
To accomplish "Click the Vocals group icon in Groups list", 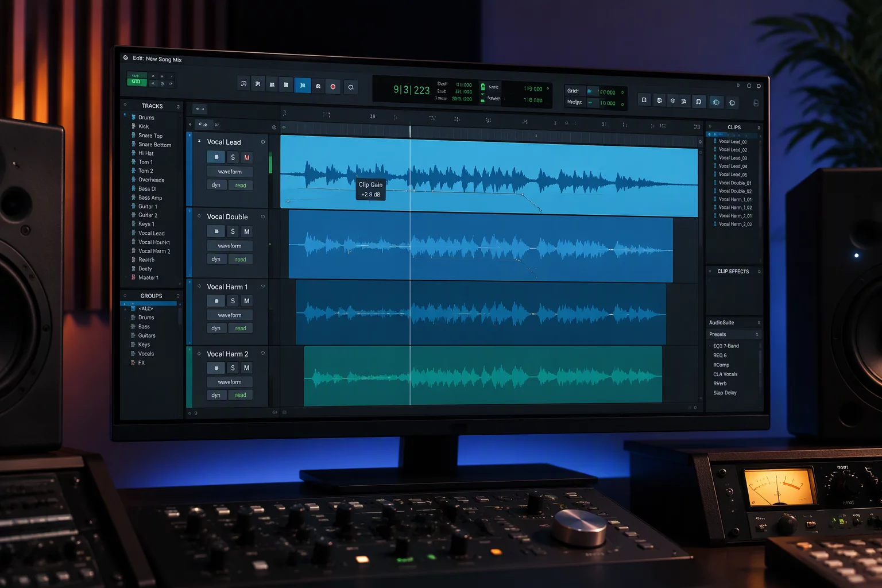I will (x=133, y=354).
